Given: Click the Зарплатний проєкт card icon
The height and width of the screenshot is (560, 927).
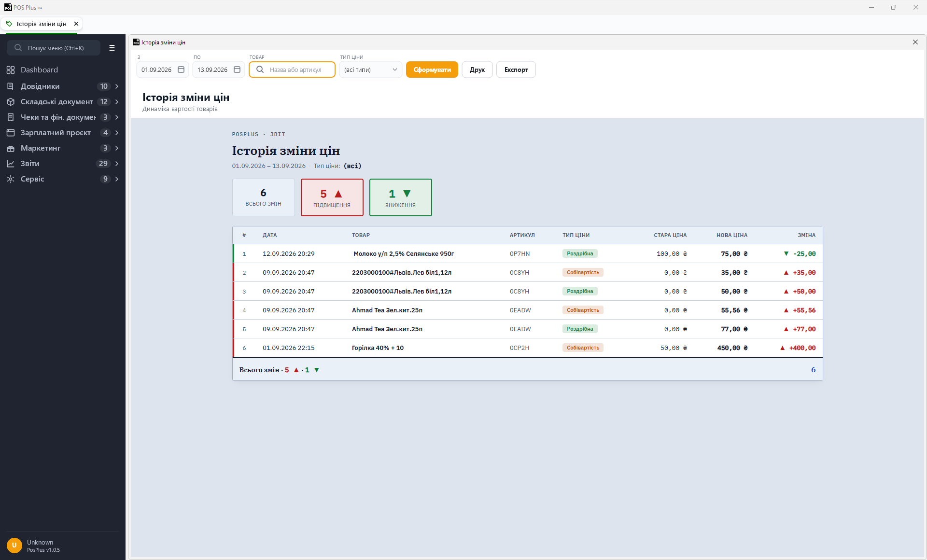Looking at the screenshot, I should (11, 133).
